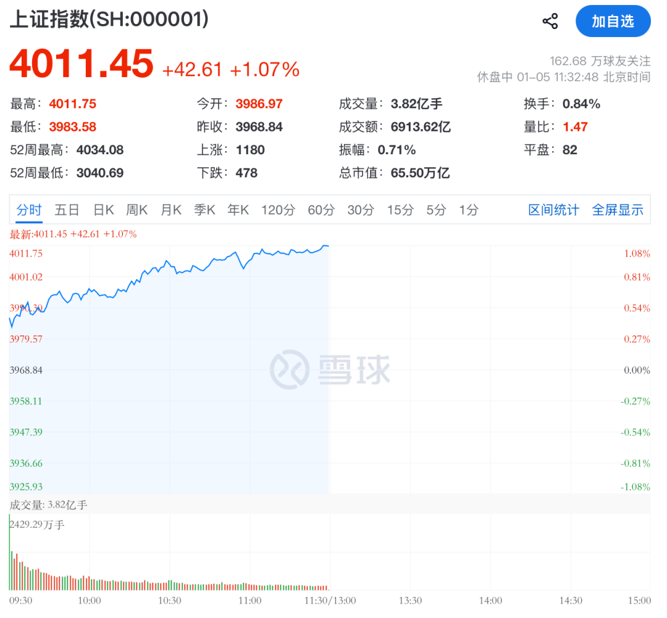Show the 年K chart
Viewport: 667px width, 618px height.
point(238,210)
